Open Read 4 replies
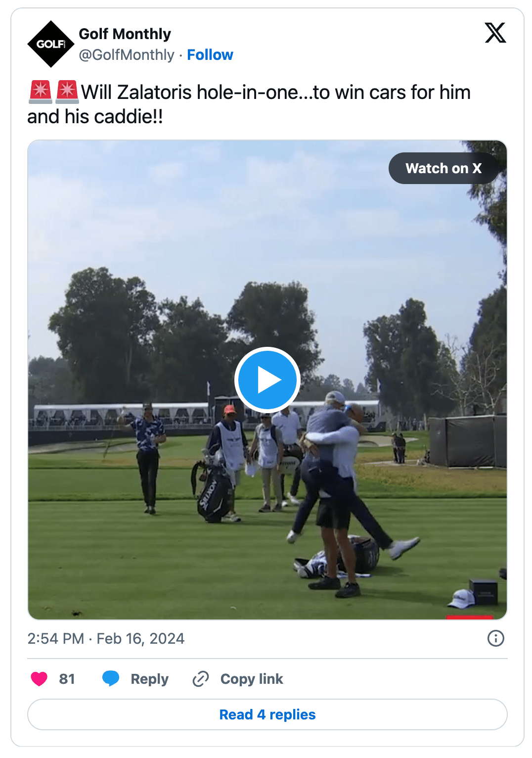Image resolution: width=532 pixels, height=758 pixels. pos(267,714)
